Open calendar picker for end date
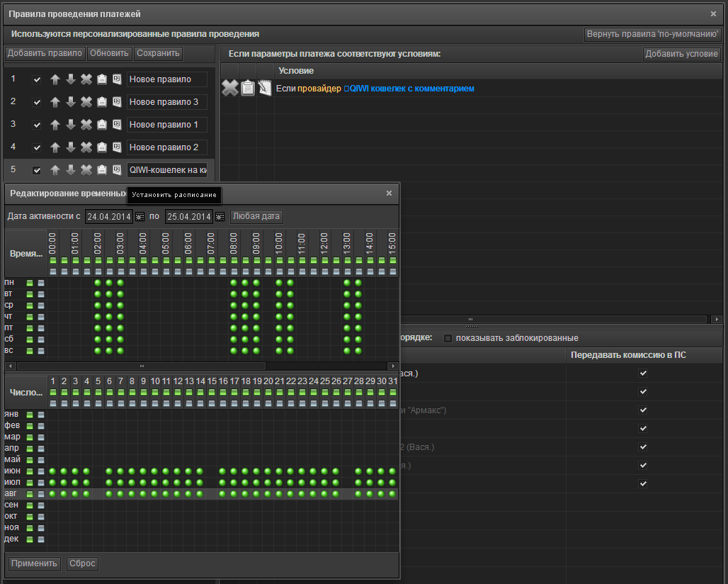Screen dimensions: 728x584 pyautogui.click(x=220, y=217)
